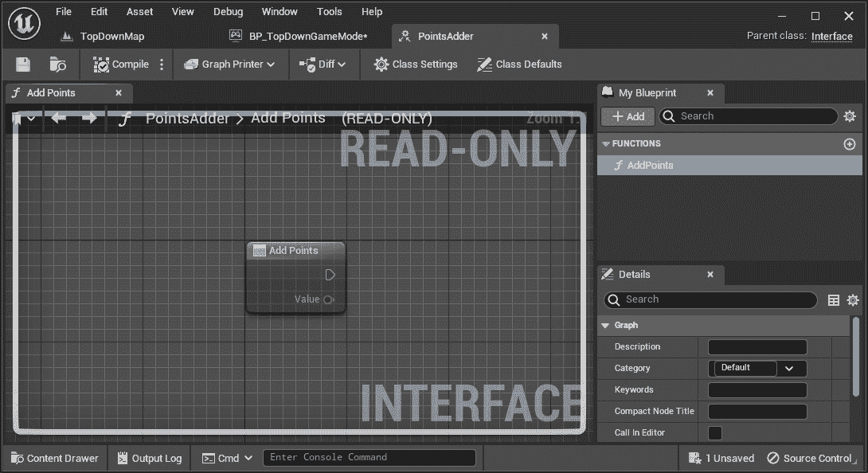
Task: Open the Window menu
Action: click(279, 12)
